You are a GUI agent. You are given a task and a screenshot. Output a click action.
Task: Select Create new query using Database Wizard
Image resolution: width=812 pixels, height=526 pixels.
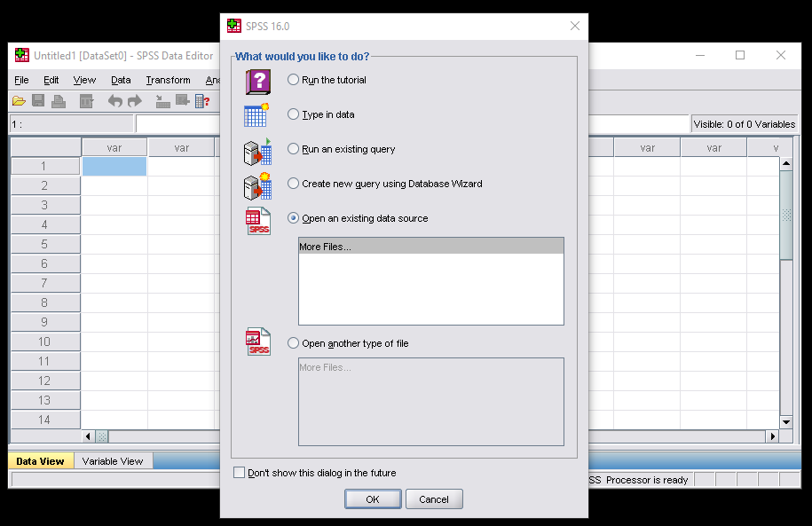click(294, 184)
